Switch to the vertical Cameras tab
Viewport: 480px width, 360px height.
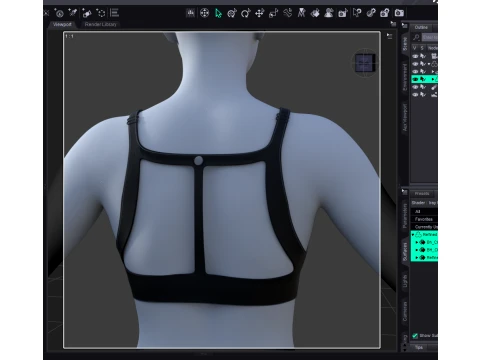(x=405, y=311)
